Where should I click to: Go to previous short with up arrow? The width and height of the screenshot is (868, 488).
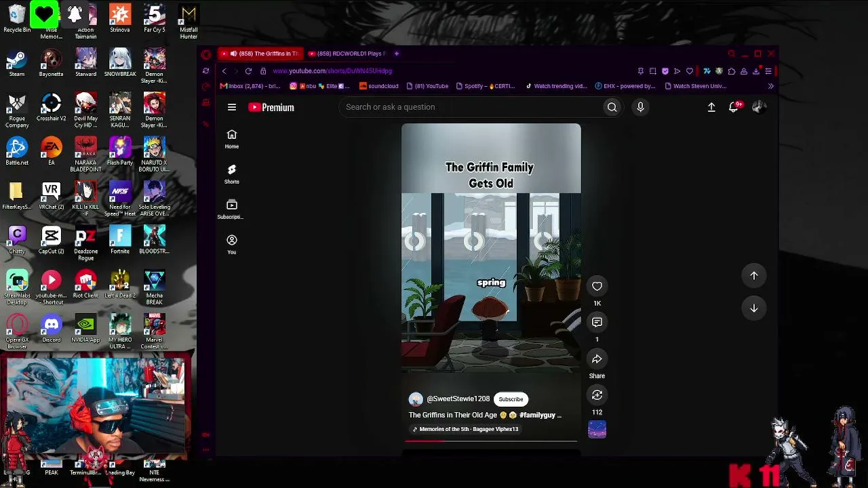coord(754,276)
